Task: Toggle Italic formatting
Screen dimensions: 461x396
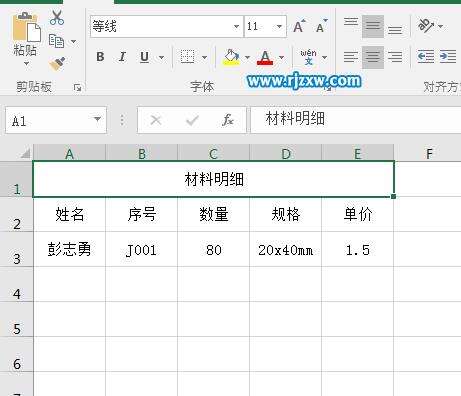Action: click(122, 57)
